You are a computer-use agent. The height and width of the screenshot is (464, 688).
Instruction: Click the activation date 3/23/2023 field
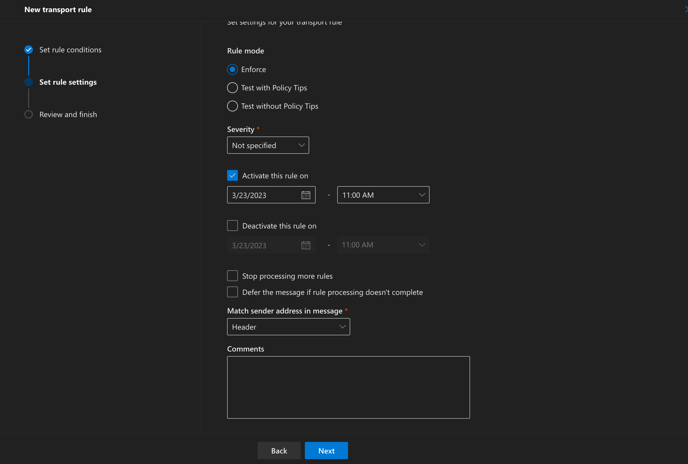coord(262,195)
